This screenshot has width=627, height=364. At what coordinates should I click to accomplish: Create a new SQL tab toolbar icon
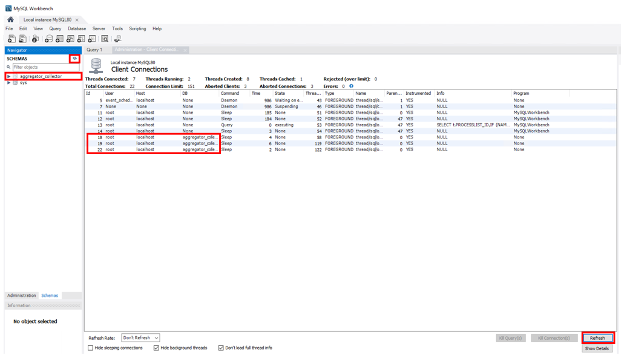11,39
